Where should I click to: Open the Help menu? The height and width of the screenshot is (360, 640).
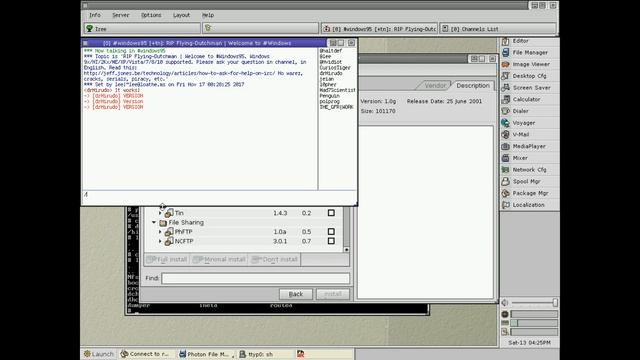pos(208,15)
